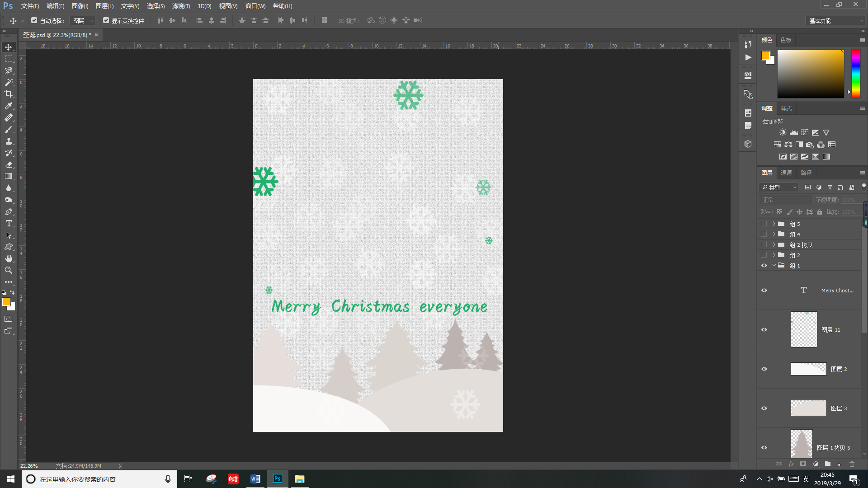Toggle Quick Mask mode icon
This screenshot has width=868, height=488.
click(x=9, y=319)
